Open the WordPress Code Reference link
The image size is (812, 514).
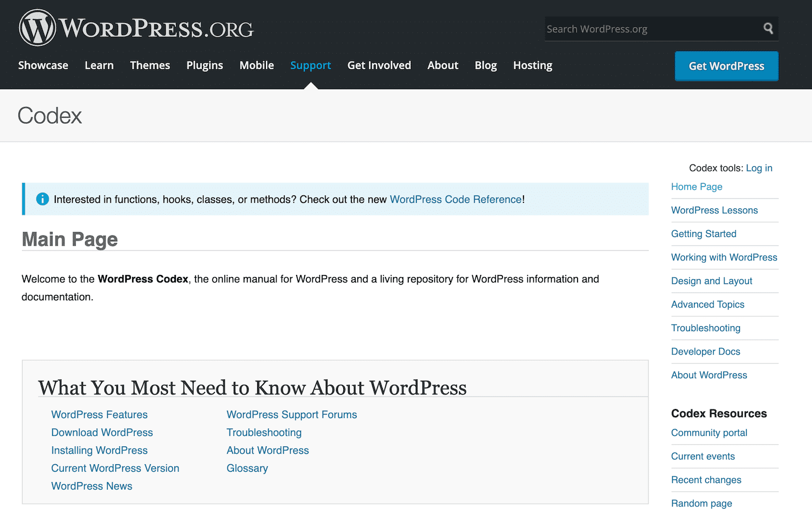tap(455, 199)
